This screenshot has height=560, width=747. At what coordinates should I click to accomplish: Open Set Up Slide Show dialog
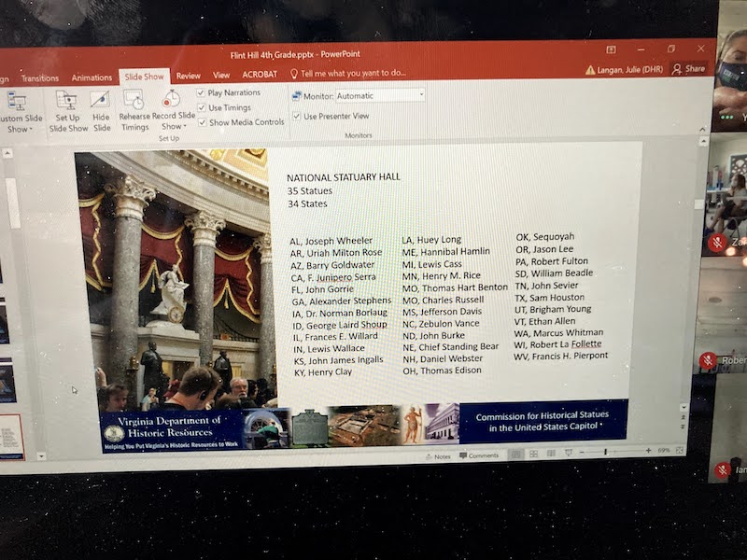[x=68, y=112]
